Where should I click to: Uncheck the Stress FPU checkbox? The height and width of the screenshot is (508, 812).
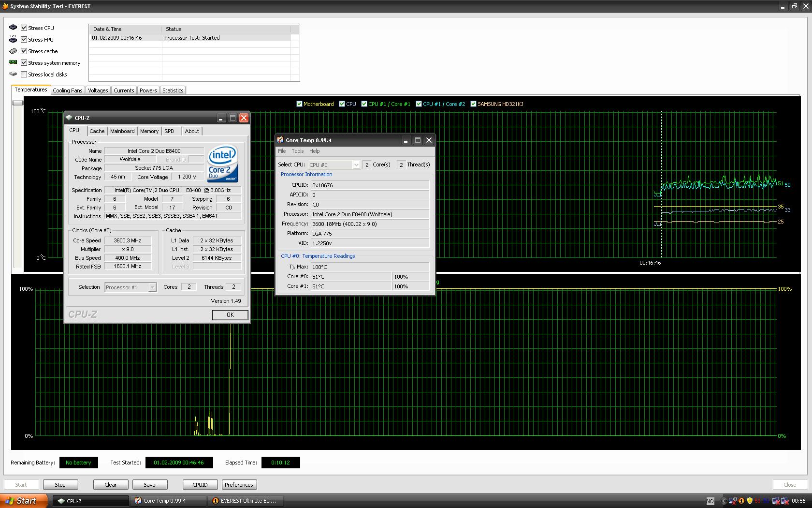coord(24,39)
